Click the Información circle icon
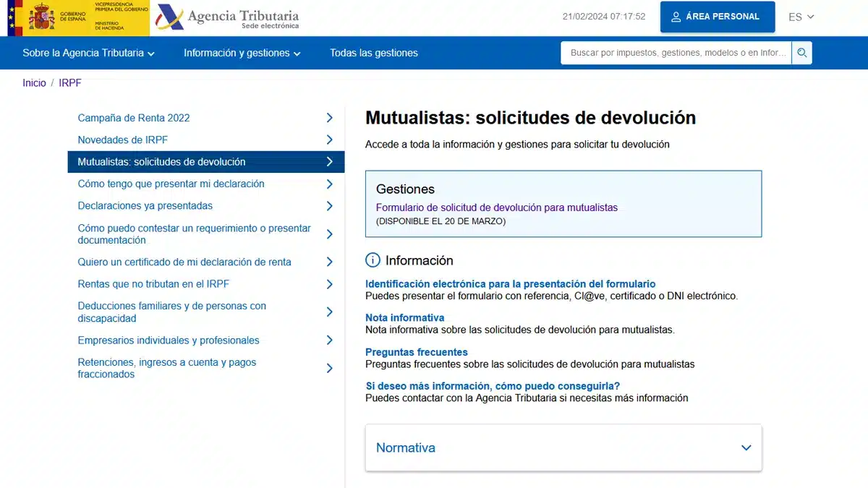868x488 pixels. point(373,260)
